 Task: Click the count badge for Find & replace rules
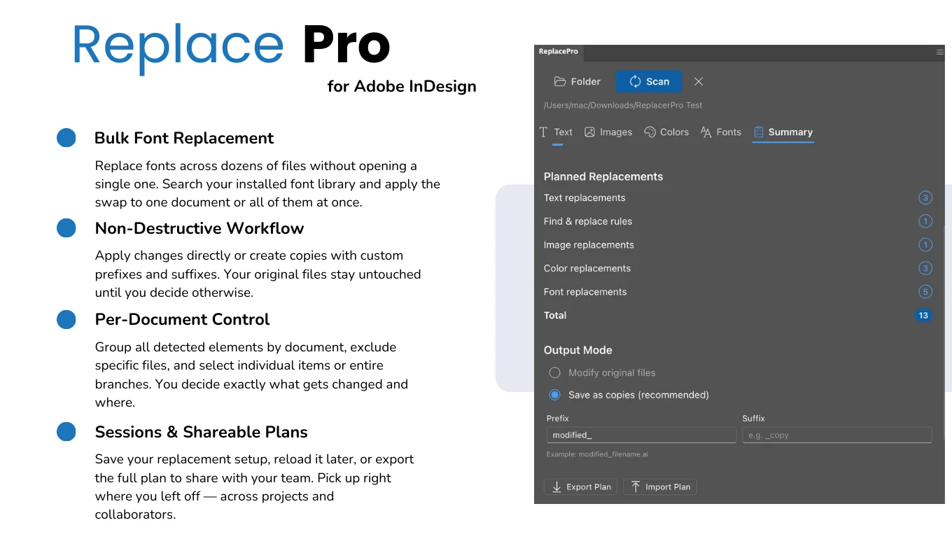point(925,221)
